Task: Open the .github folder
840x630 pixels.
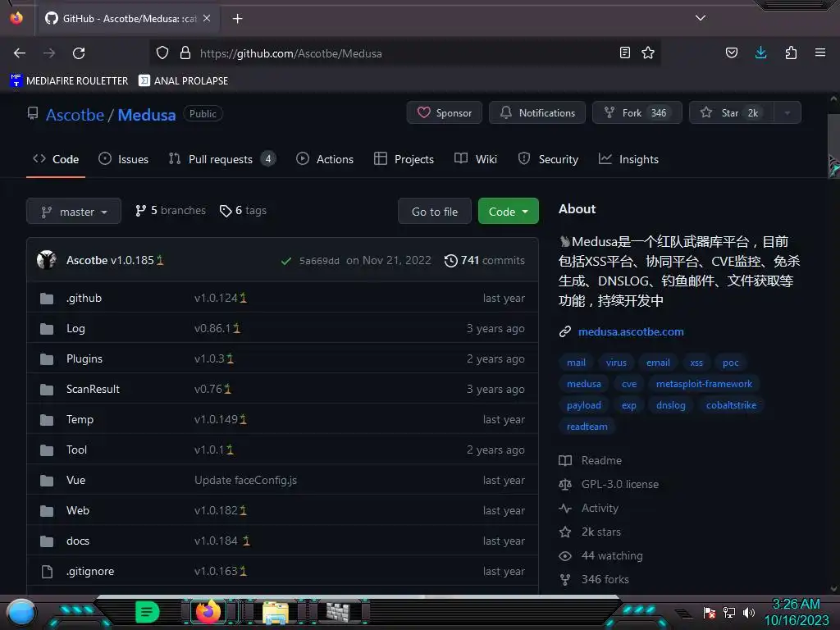Action: 84,298
